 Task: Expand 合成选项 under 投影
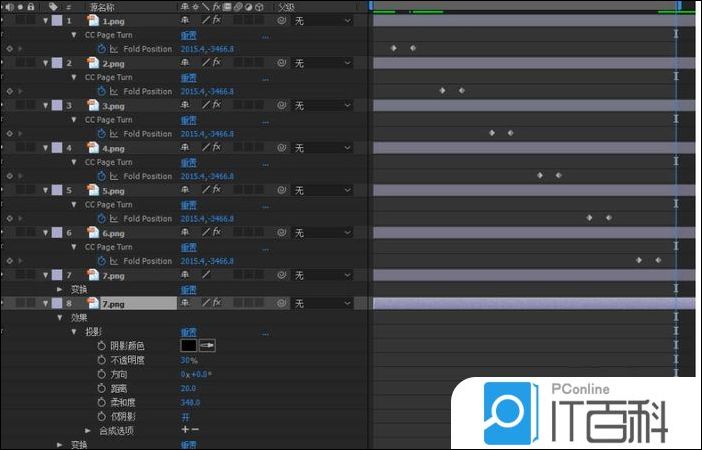[x=88, y=431]
